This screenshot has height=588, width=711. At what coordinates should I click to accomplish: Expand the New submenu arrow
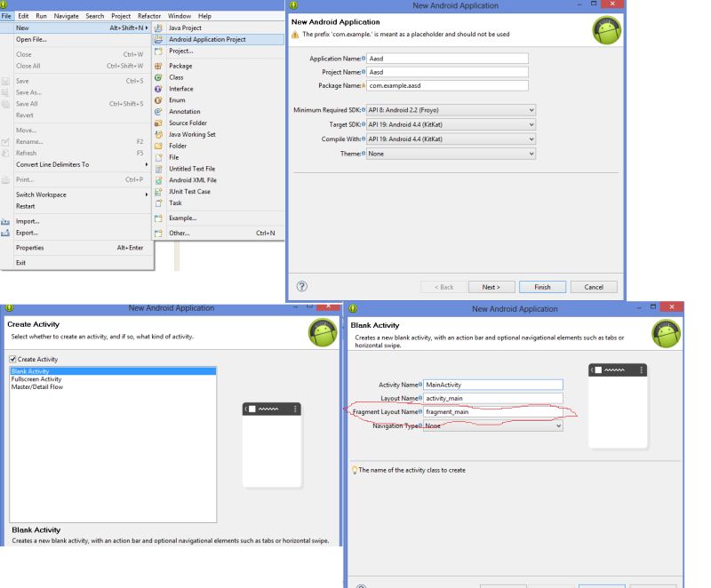tap(147, 28)
